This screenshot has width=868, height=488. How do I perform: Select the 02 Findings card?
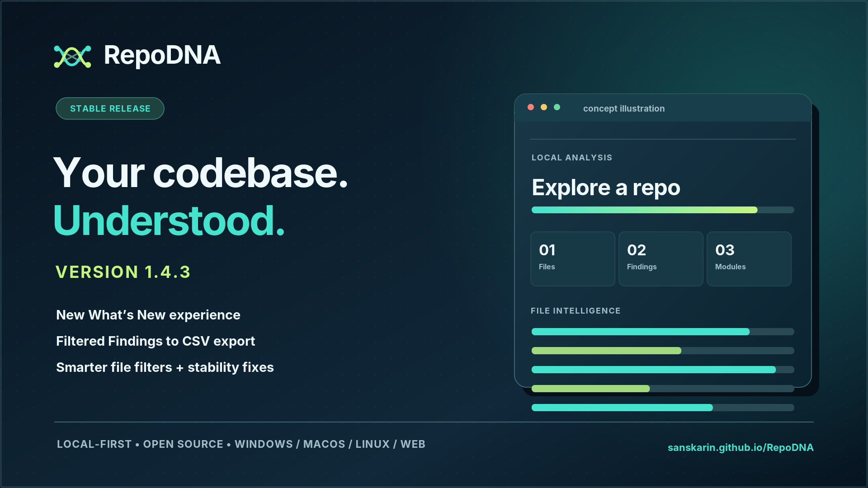pos(661,259)
